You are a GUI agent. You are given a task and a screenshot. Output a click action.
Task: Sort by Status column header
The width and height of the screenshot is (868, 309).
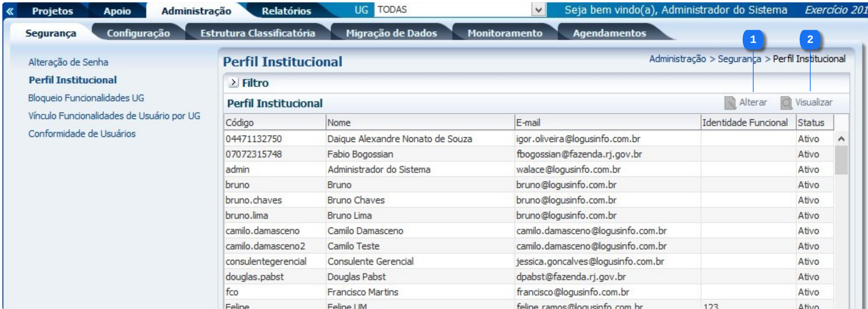(815, 123)
